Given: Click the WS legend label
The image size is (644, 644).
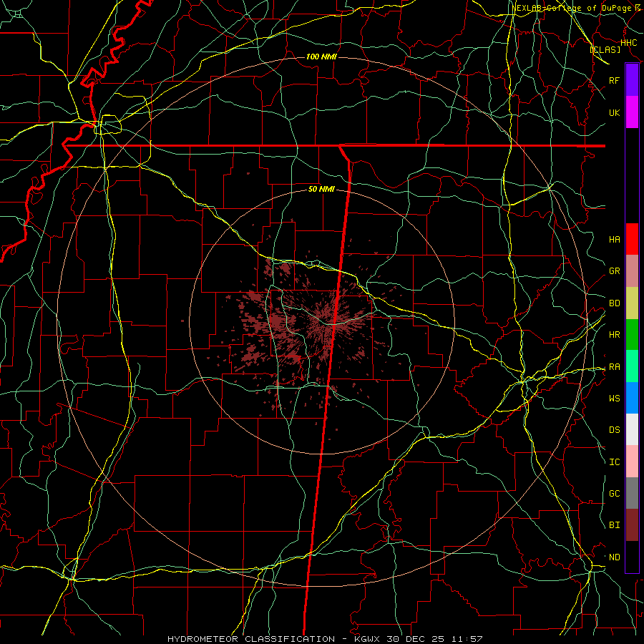Looking at the screenshot, I should pos(614,399).
